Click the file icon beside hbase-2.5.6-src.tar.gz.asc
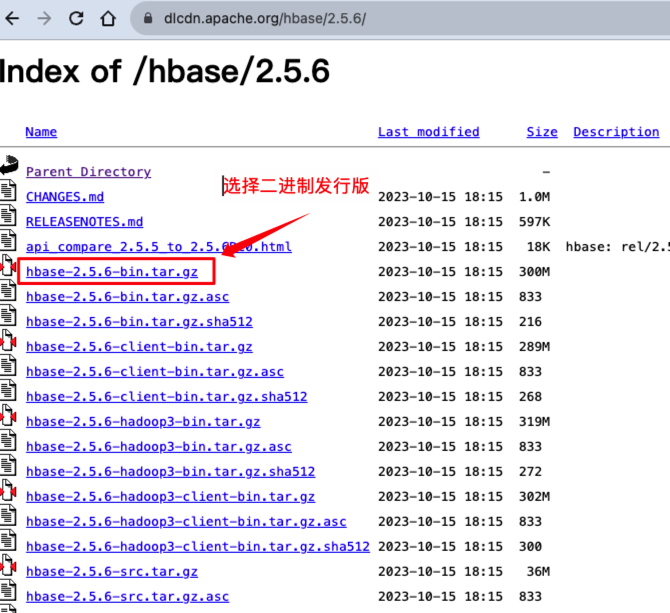The height and width of the screenshot is (613, 670). [x=8, y=590]
